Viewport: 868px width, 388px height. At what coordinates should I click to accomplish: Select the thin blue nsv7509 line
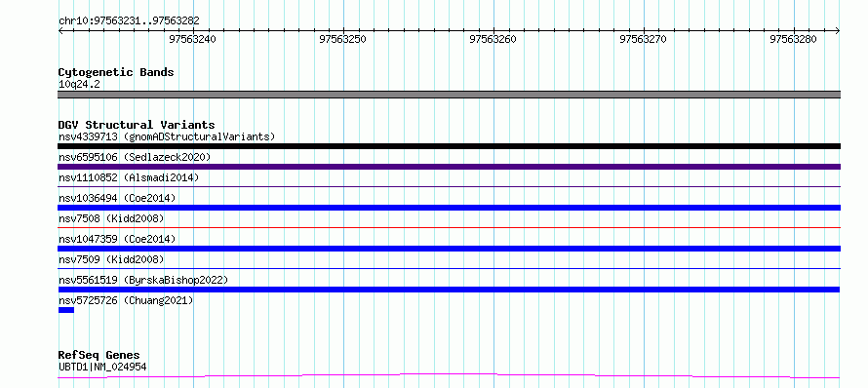pyautogui.click(x=449, y=268)
